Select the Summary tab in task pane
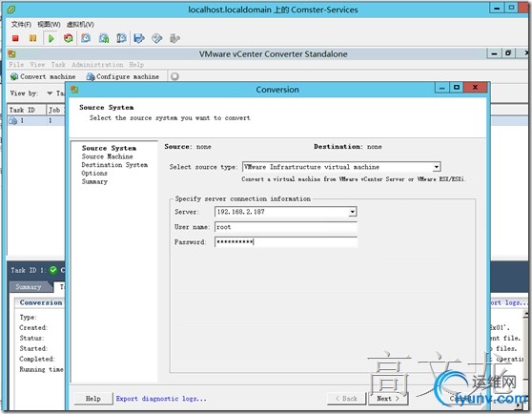 29,287
